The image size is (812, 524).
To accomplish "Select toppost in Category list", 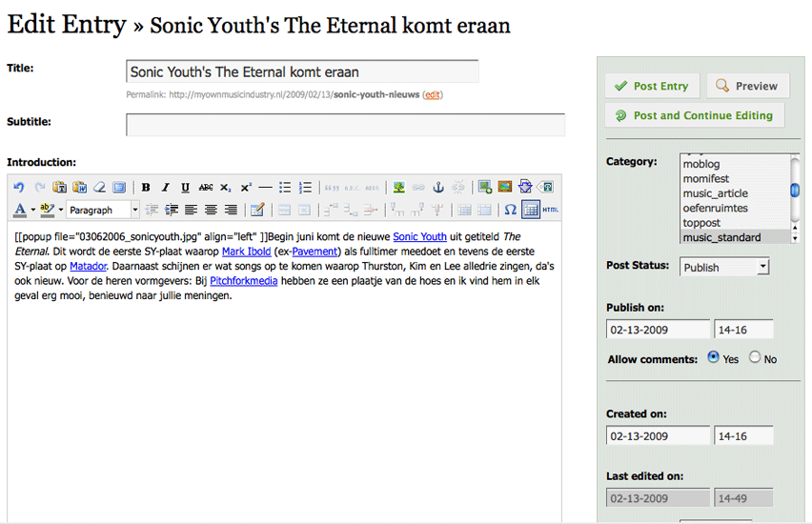I will [x=736, y=223].
